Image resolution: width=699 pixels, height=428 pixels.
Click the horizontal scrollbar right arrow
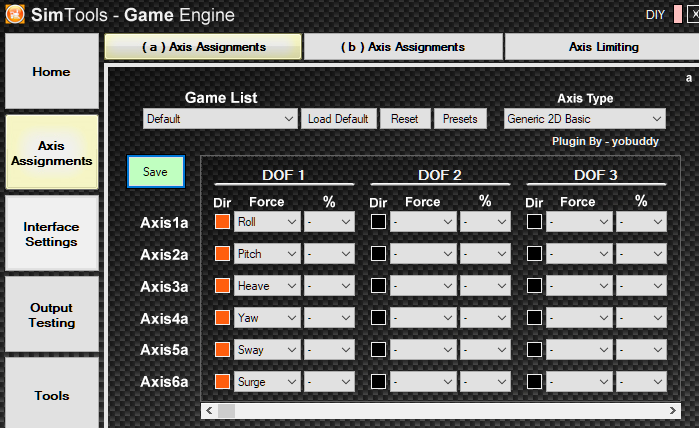(x=673, y=411)
